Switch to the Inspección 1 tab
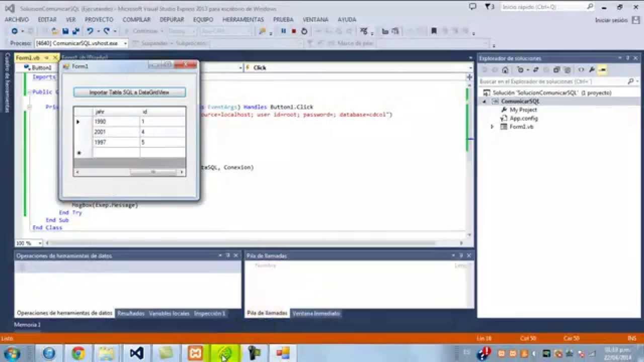The height and width of the screenshot is (362, 644). point(210,313)
